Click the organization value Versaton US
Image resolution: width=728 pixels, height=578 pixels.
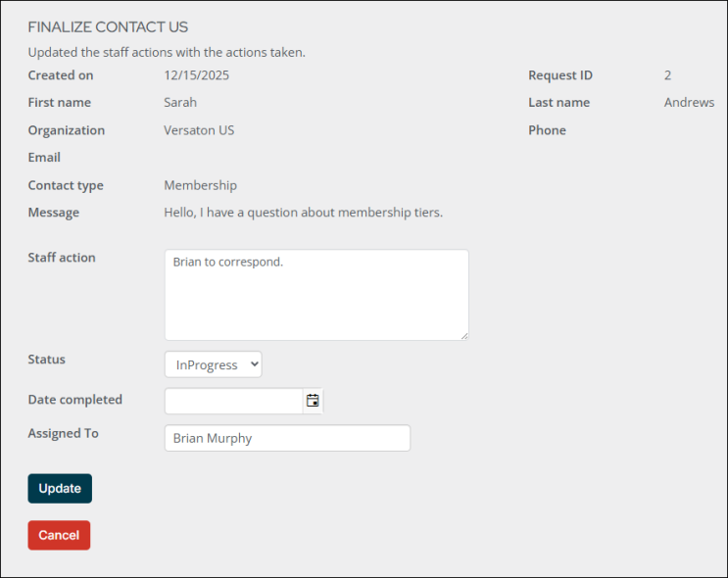click(199, 130)
